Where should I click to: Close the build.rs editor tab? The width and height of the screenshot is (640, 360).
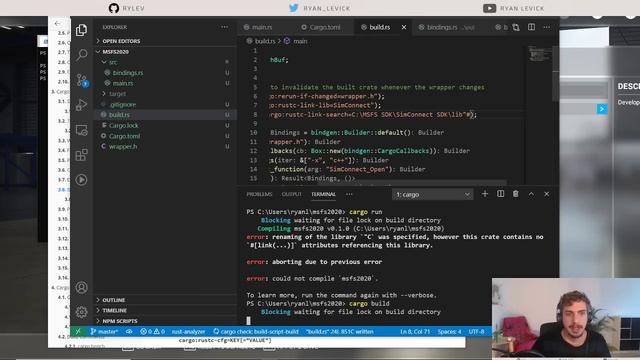click(x=404, y=27)
